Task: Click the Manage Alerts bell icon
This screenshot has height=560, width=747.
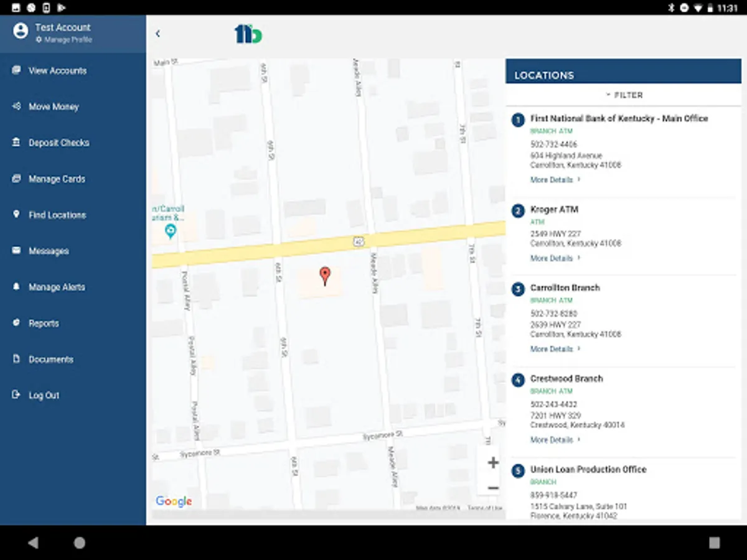Action: pyautogui.click(x=16, y=286)
